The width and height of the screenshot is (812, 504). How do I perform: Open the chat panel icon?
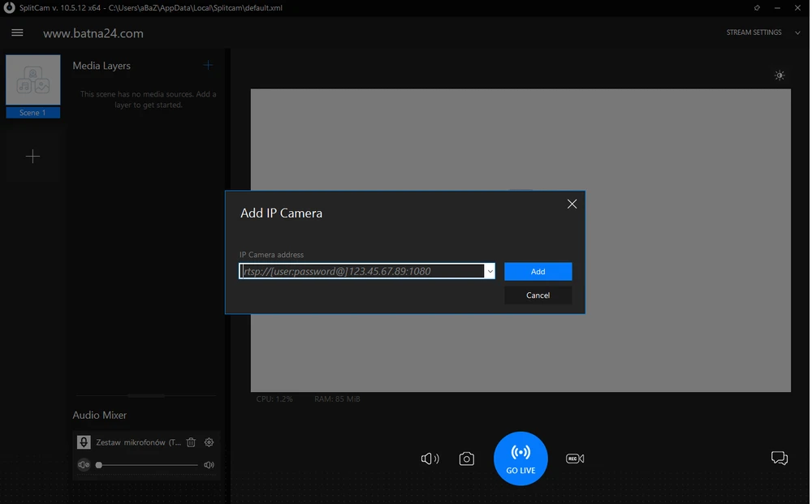click(780, 458)
